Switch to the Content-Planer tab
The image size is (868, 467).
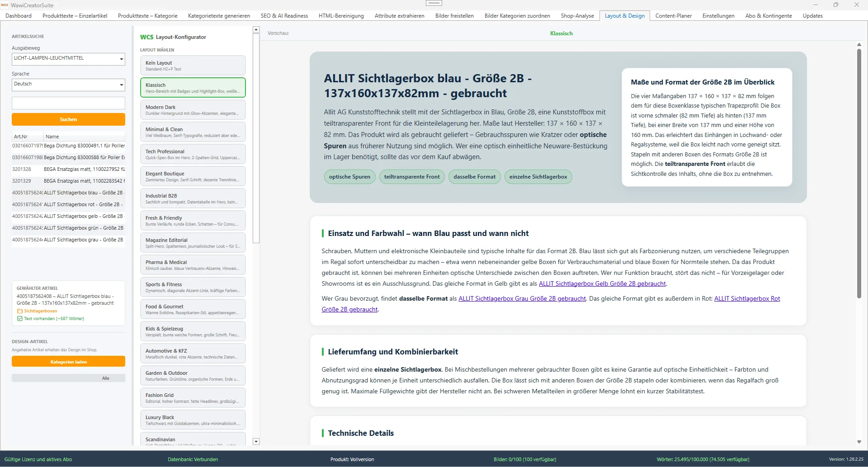pyautogui.click(x=673, y=15)
